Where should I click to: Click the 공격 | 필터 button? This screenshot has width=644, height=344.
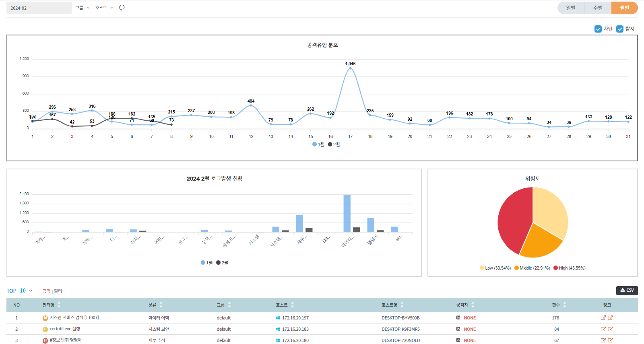(52, 291)
